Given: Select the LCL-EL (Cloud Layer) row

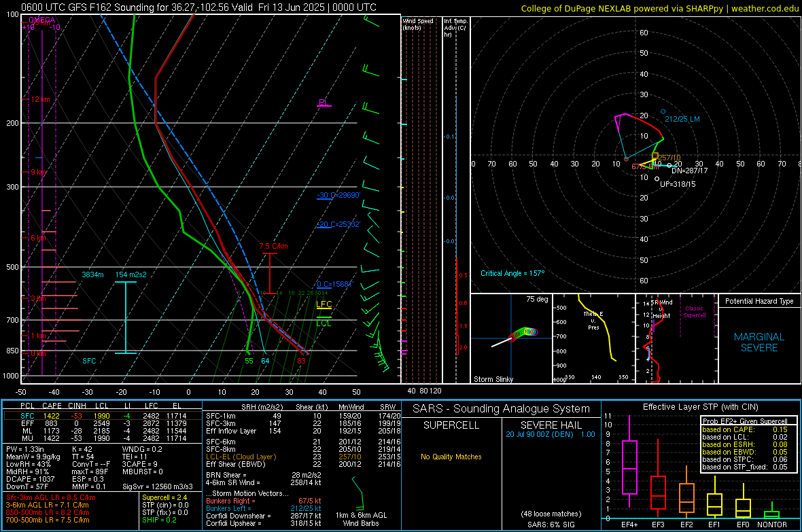Looking at the screenshot, I should coord(303,457).
